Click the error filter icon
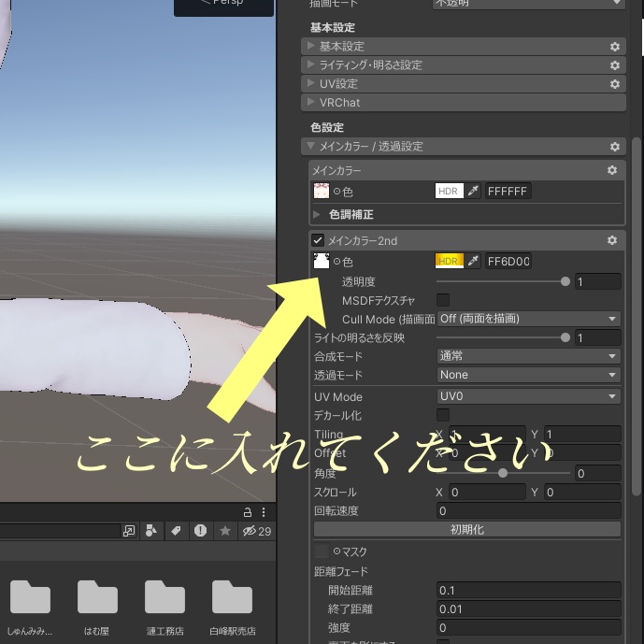Screen dimensions: 644x644 pyautogui.click(x=200, y=531)
